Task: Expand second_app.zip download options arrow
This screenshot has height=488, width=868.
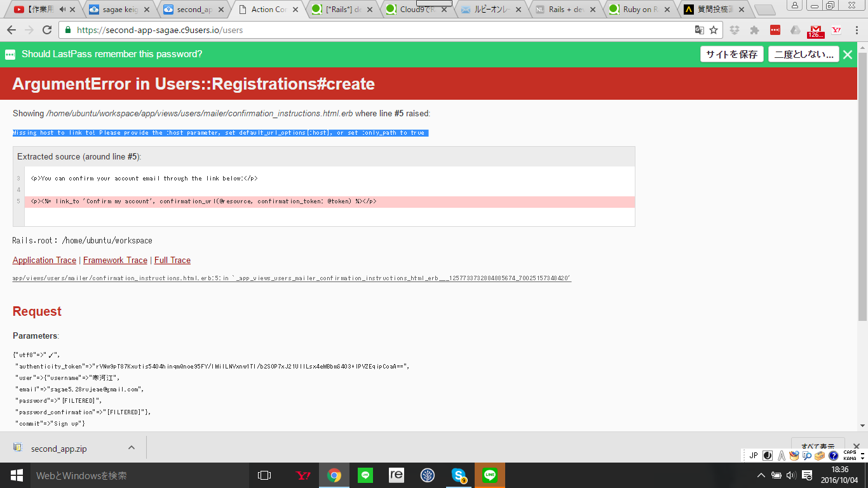Action: (x=132, y=448)
